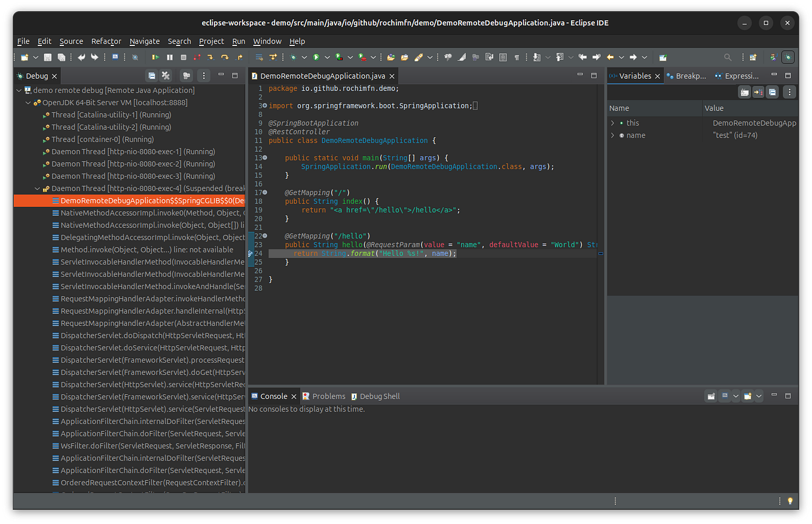812x524 pixels.
Task: Toggle Show Type Names in Variables
Action: pos(744,92)
